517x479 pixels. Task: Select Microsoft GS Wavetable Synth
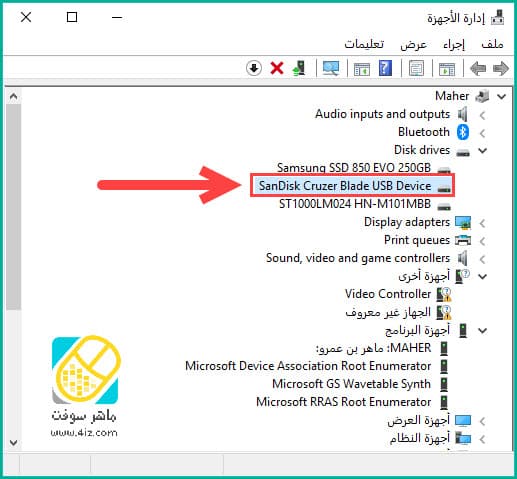point(352,384)
